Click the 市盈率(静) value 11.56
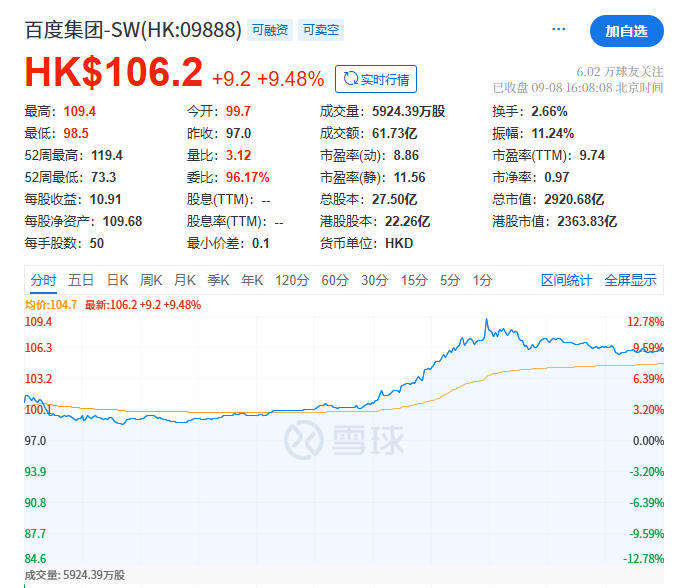The width and height of the screenshot is (686, 588). [x=410, y=177]
